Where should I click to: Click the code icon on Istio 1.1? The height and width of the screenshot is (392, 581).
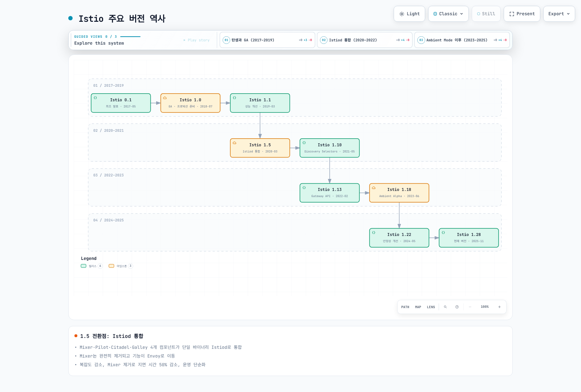[x=235, y=98]
